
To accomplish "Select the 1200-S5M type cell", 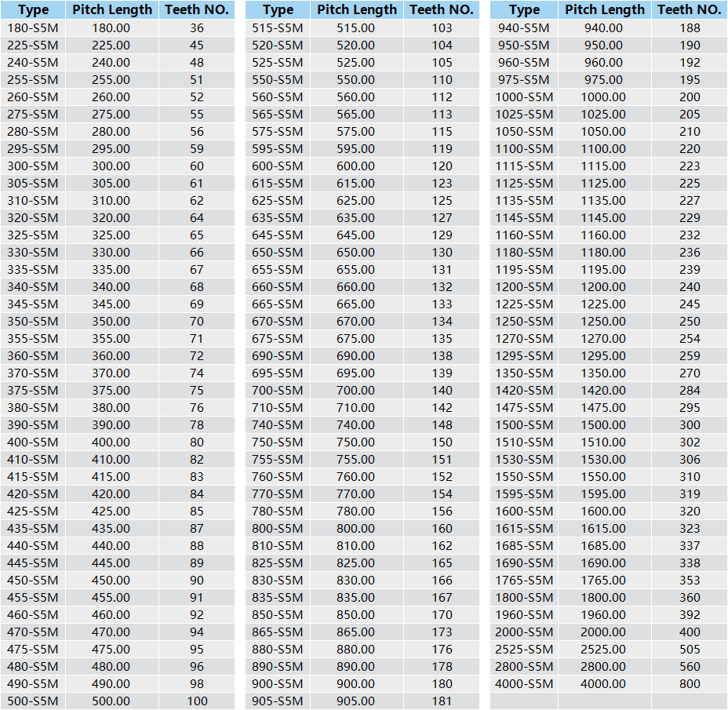I will click(x=524, y=287).
